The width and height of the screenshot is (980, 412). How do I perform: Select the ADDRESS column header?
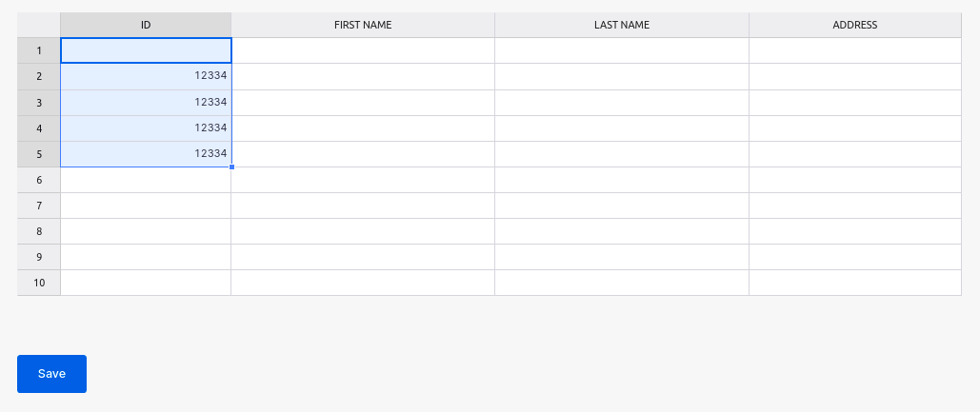pyautogui.click(x=855, y=25)
